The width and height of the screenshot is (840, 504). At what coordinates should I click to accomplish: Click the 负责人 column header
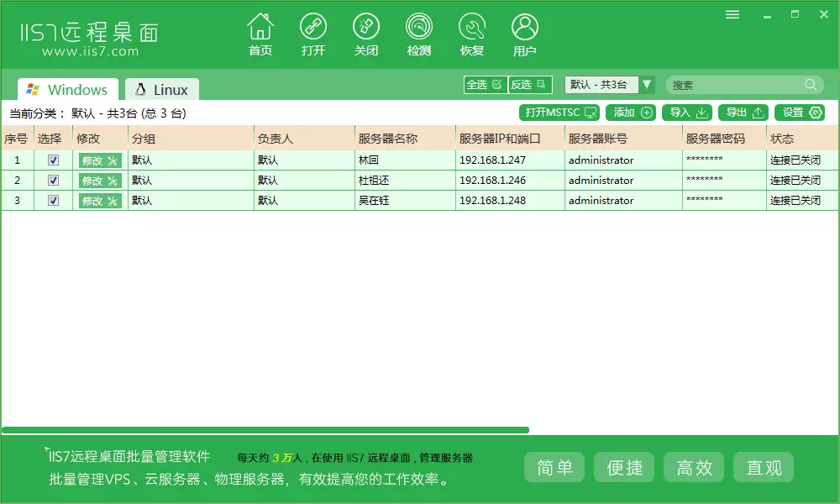pos(304,139)
